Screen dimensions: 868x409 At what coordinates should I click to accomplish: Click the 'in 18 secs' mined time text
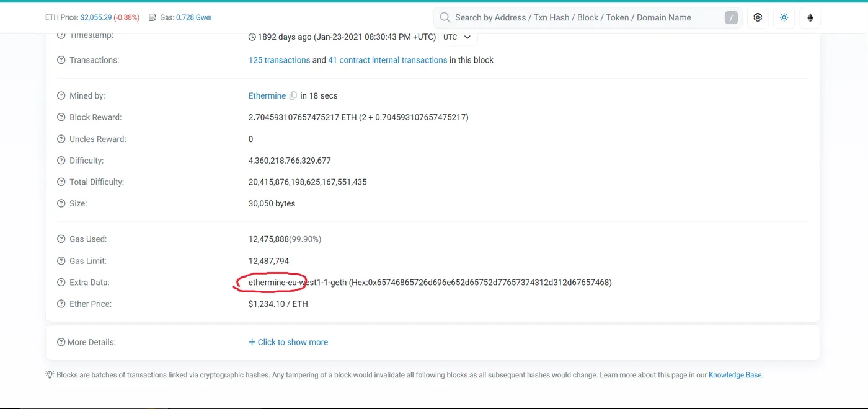click(319, 95)
